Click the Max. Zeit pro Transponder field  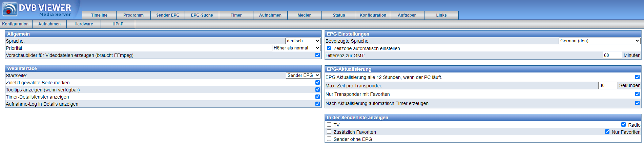[608, 86]
